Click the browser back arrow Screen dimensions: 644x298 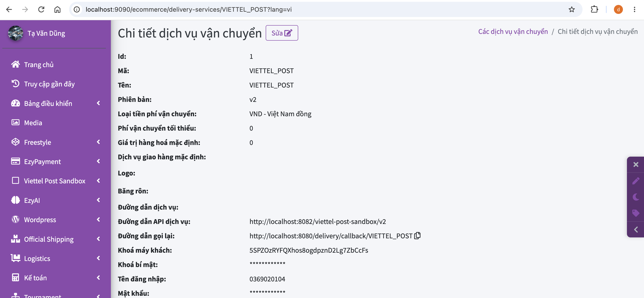pyautogui.click(x=9, y=9)
